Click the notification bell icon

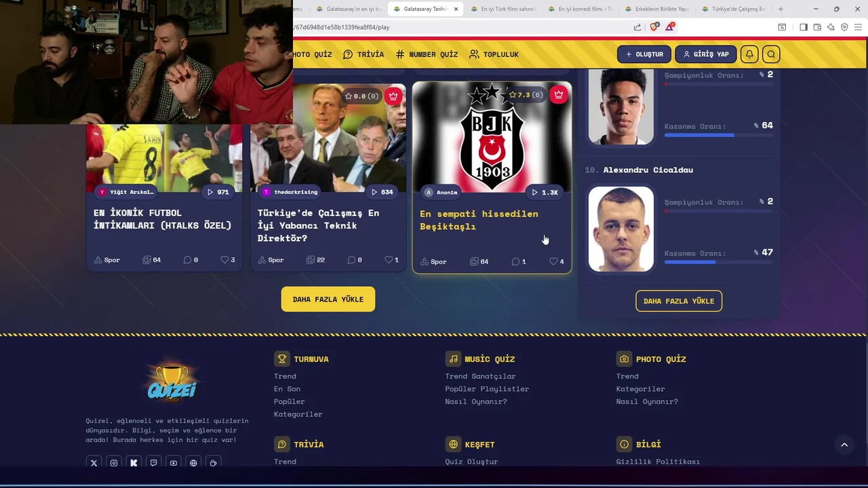(749, 54)
